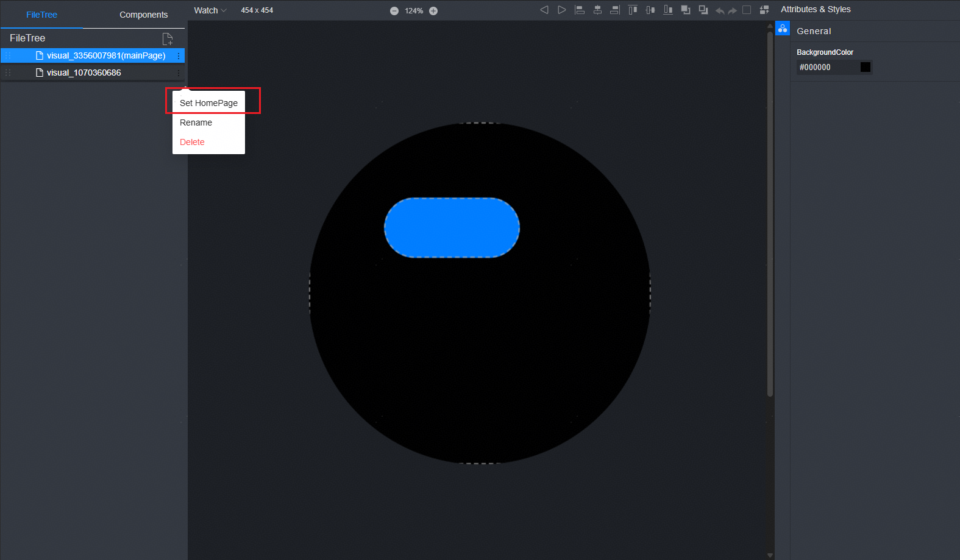Click the zoom out minus button
The width and height of the screenshot is (960, 560).
[x=394, y=11]
